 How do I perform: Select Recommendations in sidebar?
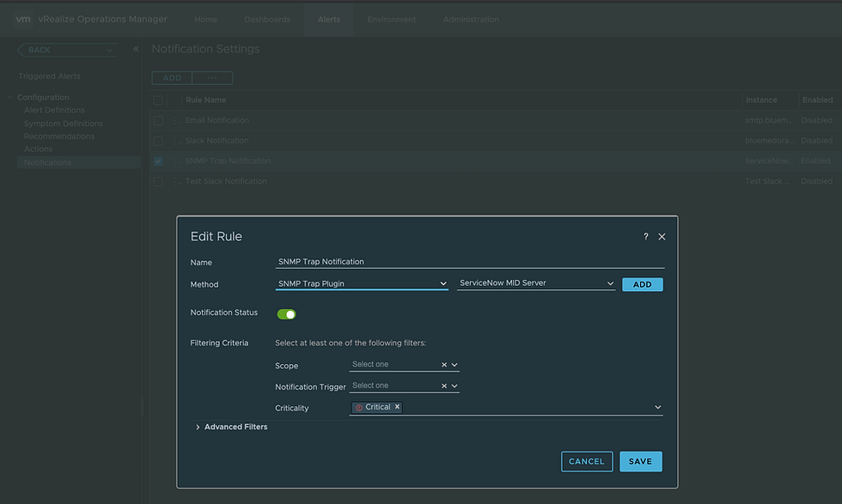point(59,137)
